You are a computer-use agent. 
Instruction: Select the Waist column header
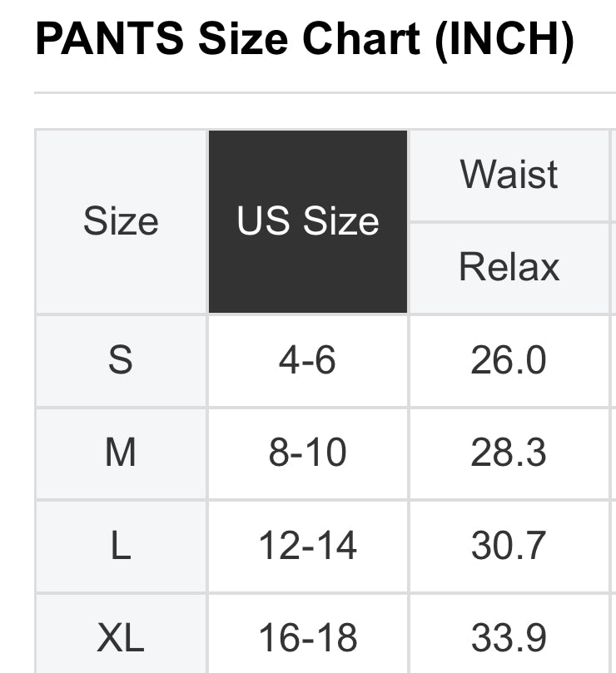click(x=509, y=175)
